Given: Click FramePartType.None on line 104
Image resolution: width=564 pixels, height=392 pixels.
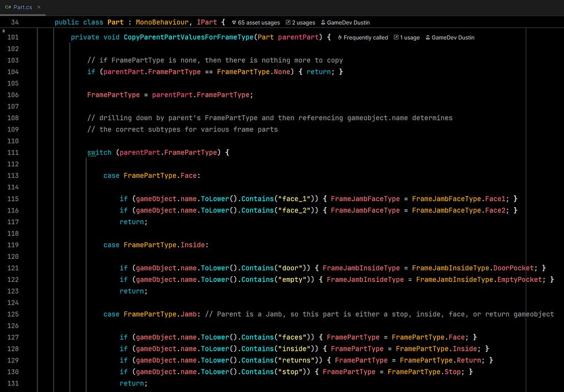Looking at the screenshot, I should click(253, 72).
